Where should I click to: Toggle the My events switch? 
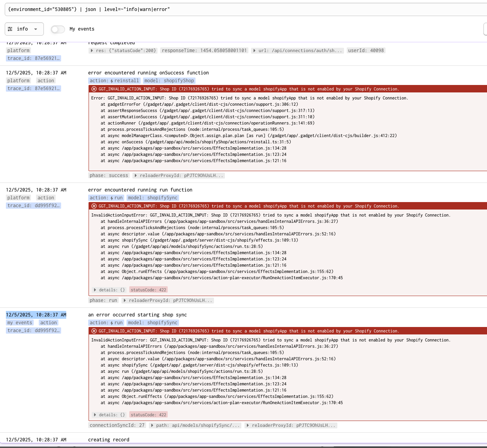point(58,29)
